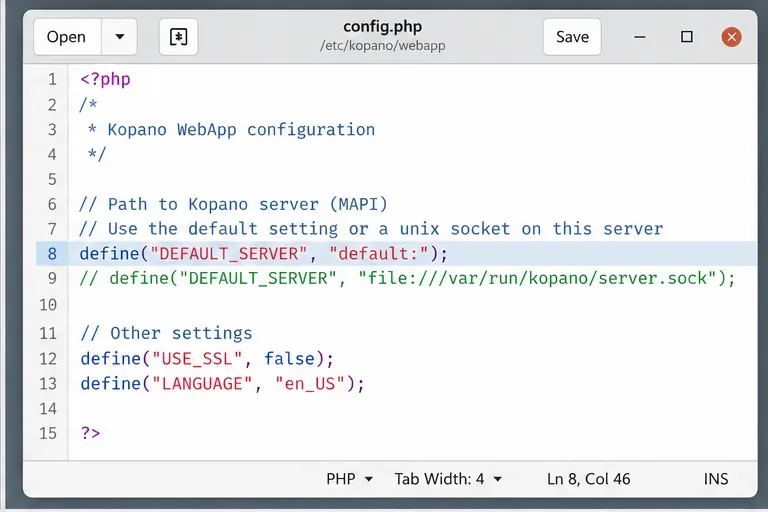Click line number 12 in the gutter
Image resolution: width=768 pixels, height=512 pixels.
(48, 359)
